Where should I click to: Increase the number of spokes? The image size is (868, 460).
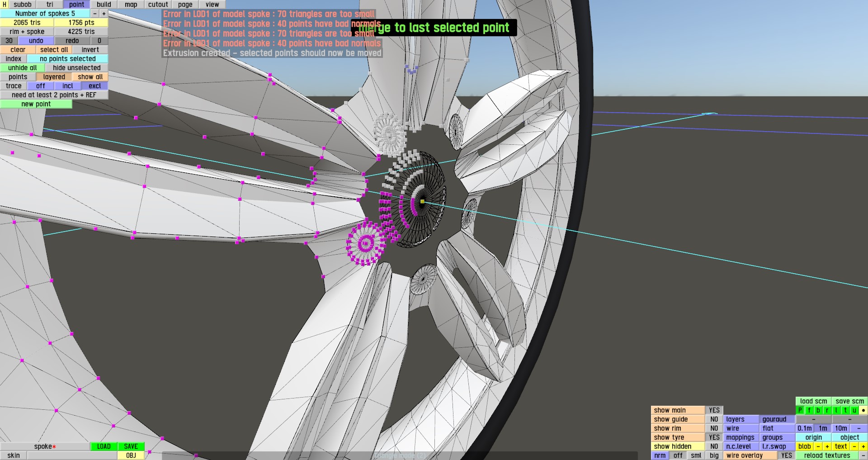tap(104, 14)
